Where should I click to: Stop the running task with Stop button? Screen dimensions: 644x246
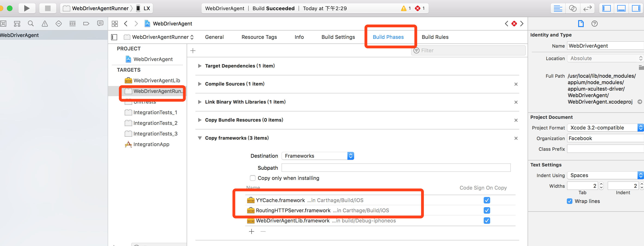click(48, 8)
